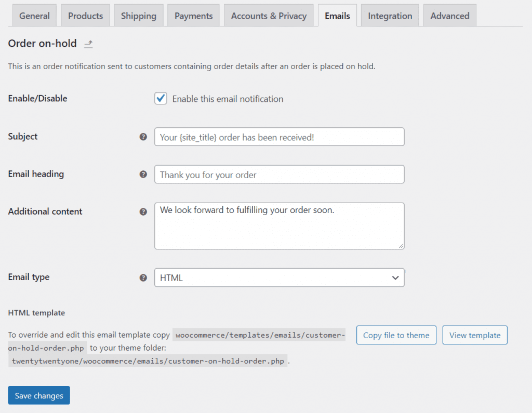
Task: Open the Products settings tab
Action: tap(85, 16)
